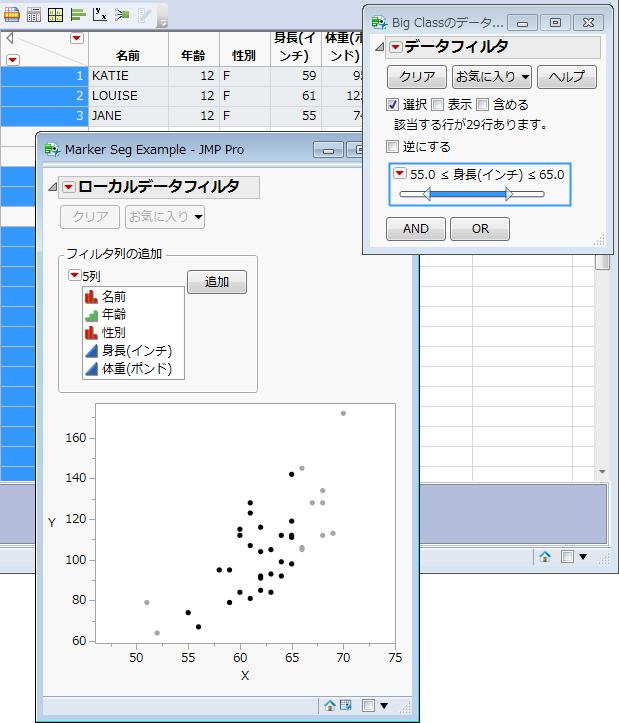Viewport: 619px width, 723px height.
Task: Click the greyed pencil edit toolbar icon
Action: tap(144, 15)
